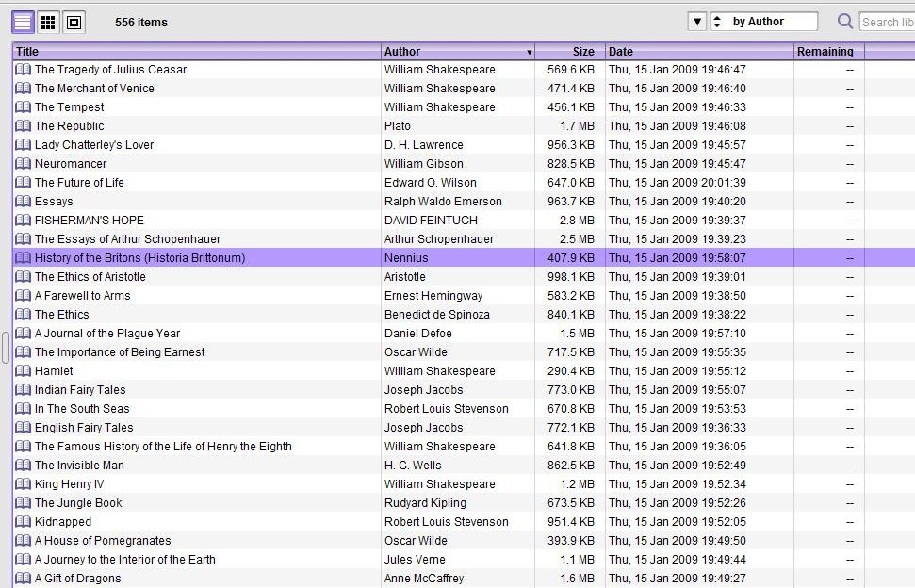Click book icon for Hamlet
915x588 pixels.
[x=24, y=371]
